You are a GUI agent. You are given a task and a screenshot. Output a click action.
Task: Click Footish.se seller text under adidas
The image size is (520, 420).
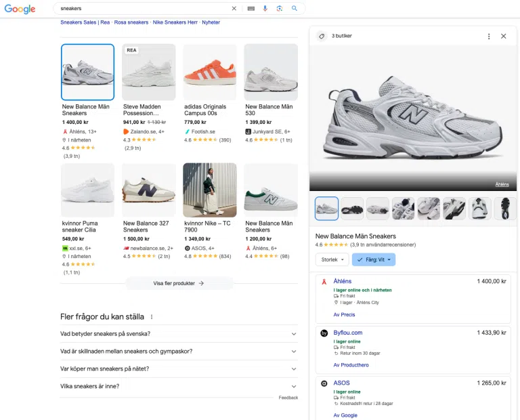tap(203, 131)
